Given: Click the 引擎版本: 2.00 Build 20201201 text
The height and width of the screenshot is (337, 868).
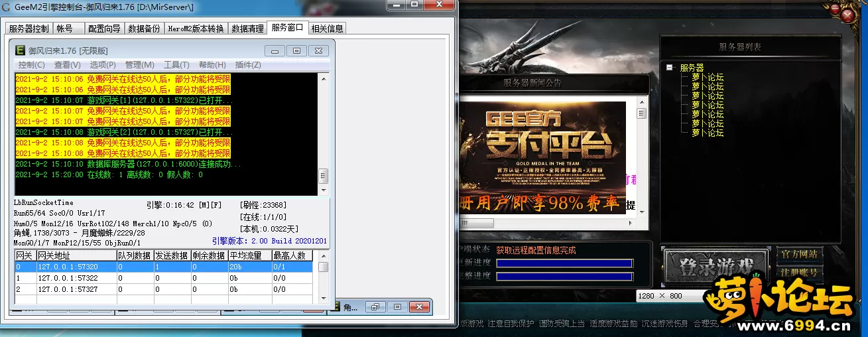Looking at the screenshot, I should [x=269, y=241].
